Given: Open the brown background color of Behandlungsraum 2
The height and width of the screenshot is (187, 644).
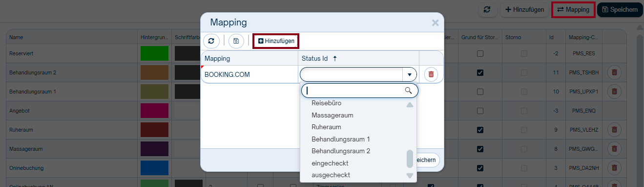Looking at the screenshot, I should tap(154, 72).
